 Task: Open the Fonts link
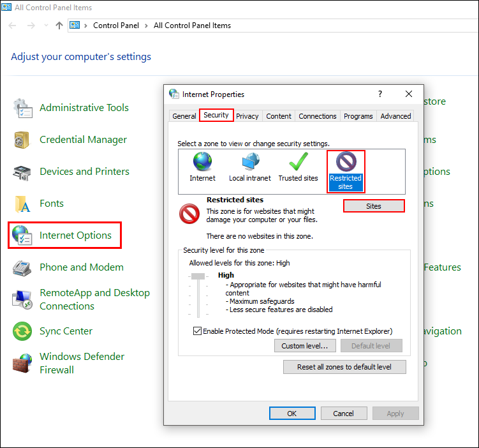pos(52,204)
